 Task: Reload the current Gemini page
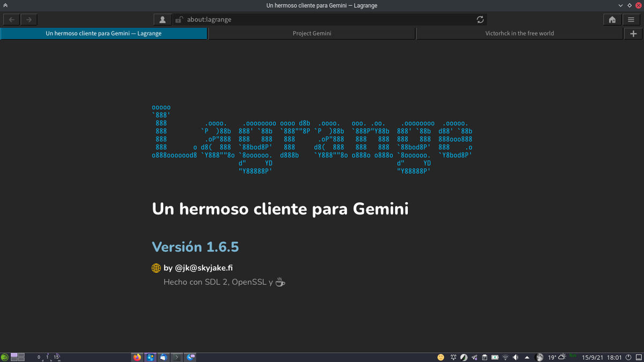point(480,19)
